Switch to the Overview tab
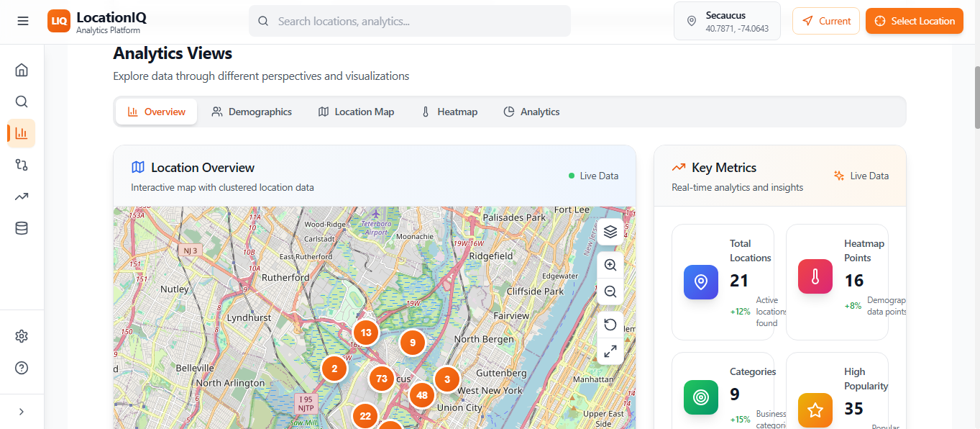This screenshot has height=429, width=980. click(x=157, y=112)
